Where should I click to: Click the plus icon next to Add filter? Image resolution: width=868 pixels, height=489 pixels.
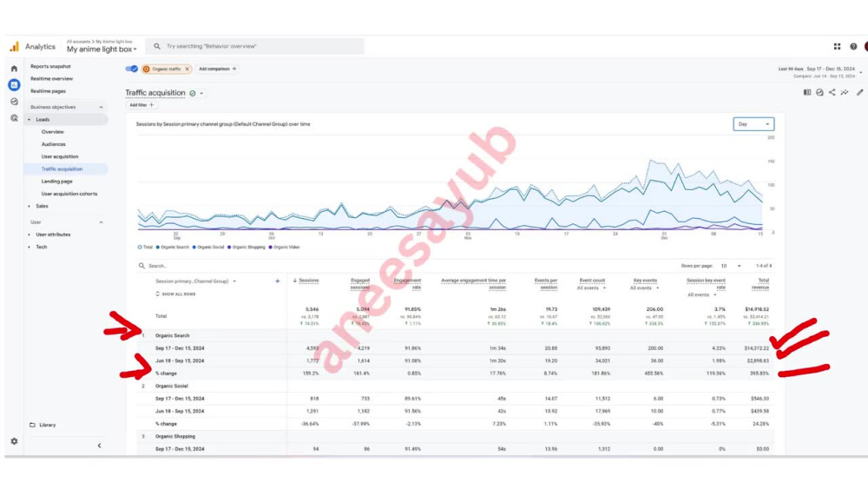pos(152,105)
